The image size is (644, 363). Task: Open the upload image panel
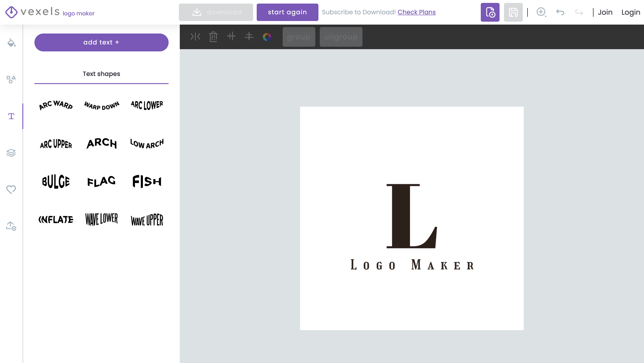(11, 226)
